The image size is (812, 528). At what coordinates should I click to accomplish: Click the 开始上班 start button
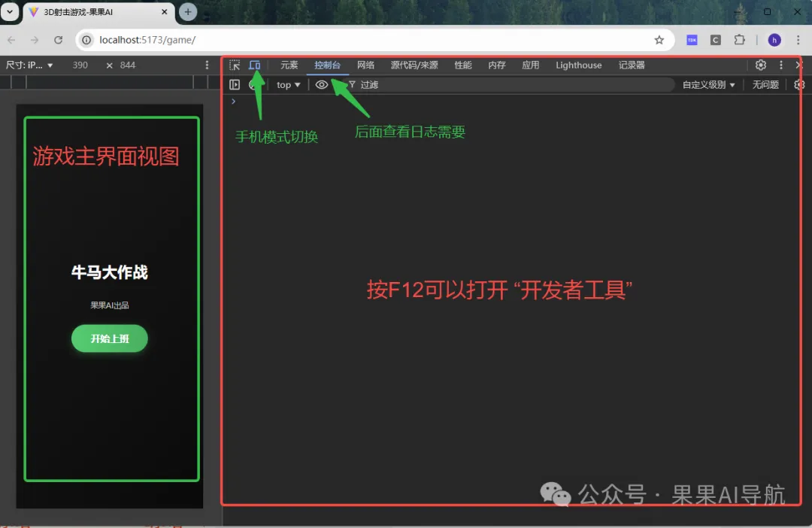(109, 338)
